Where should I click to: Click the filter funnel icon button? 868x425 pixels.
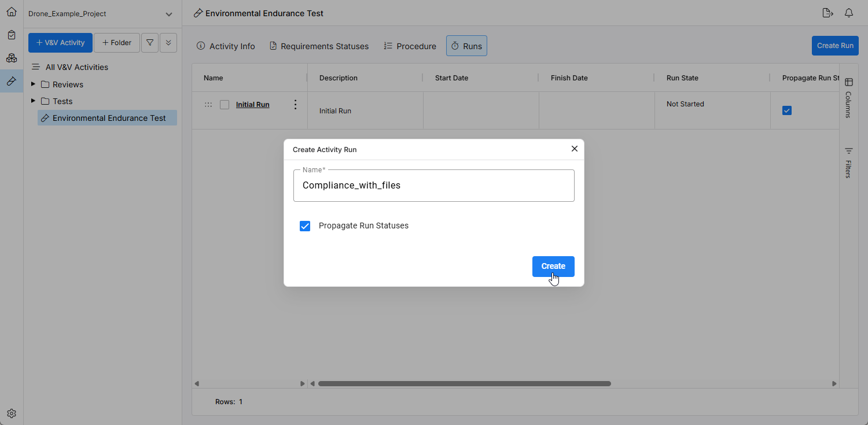coord(150,43)
